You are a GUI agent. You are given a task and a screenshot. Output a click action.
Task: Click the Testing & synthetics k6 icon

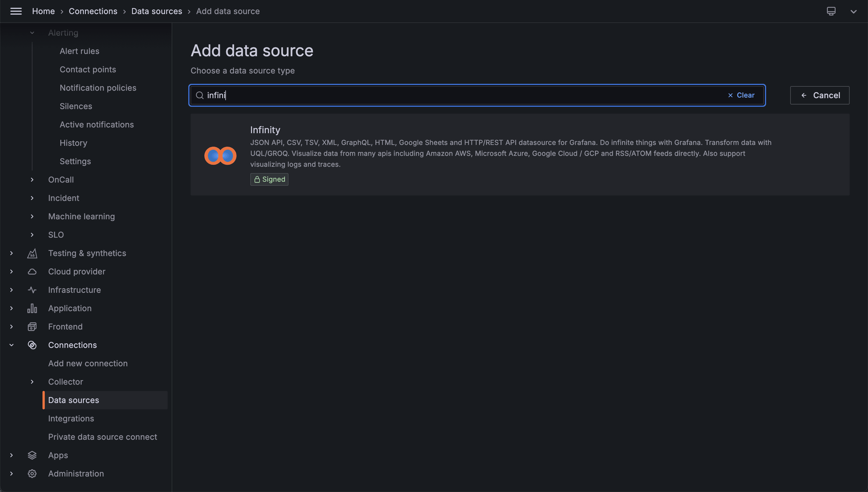[32, 253]
